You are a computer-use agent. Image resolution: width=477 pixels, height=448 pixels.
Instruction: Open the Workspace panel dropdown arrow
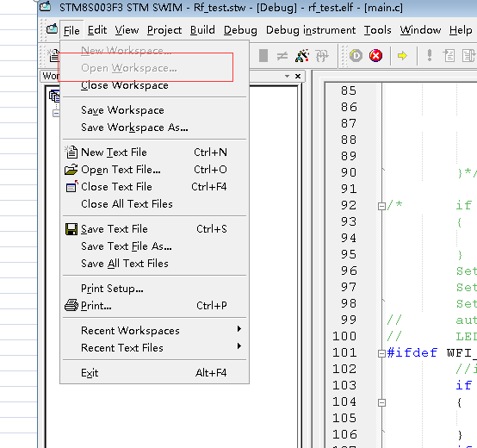287,76
